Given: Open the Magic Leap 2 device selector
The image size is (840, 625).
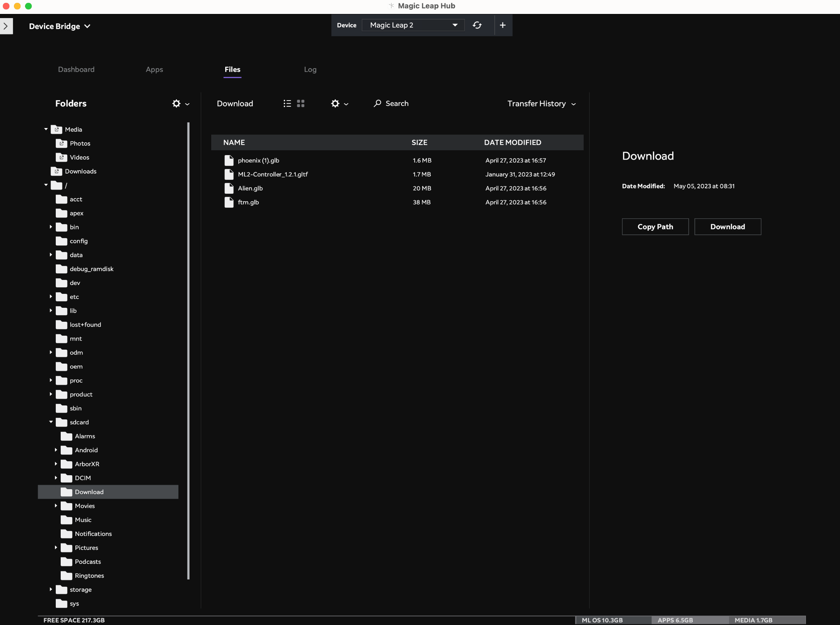Looking at the screenshot, I should [x=413, y=25].
